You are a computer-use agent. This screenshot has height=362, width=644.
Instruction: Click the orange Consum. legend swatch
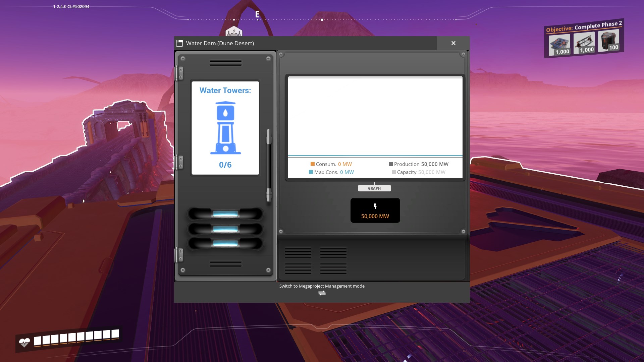click(313, 164)
